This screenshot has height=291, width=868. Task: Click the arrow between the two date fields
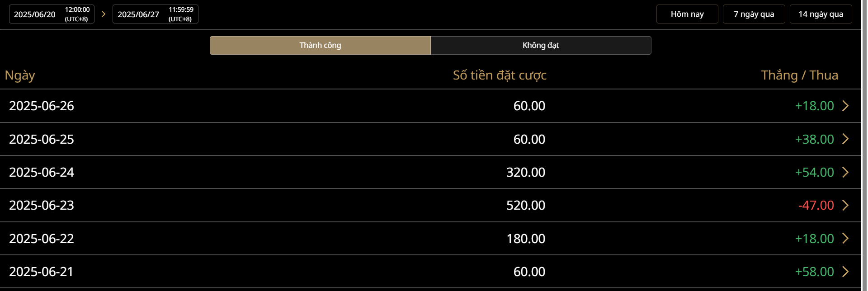(x=104, y=14)
